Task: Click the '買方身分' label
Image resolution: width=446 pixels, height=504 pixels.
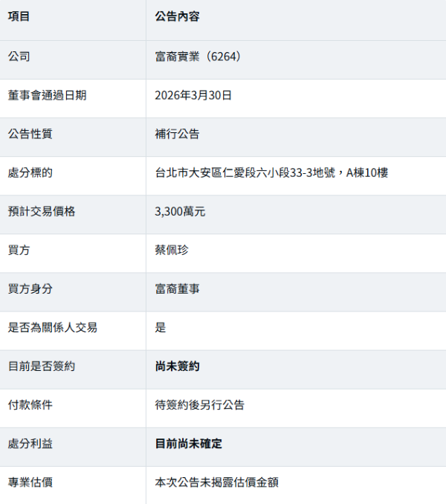Action: [x=30, y=288]
